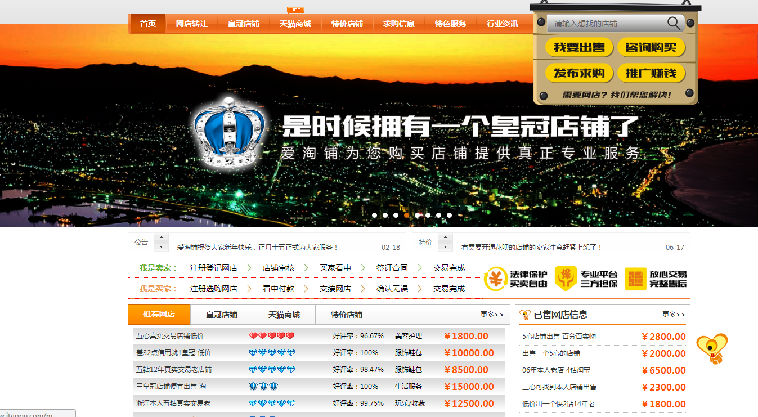Click red heart rating in ¥1800.00 row
The width and height of the screenshot is (758, 417).
tap(272, 336)
